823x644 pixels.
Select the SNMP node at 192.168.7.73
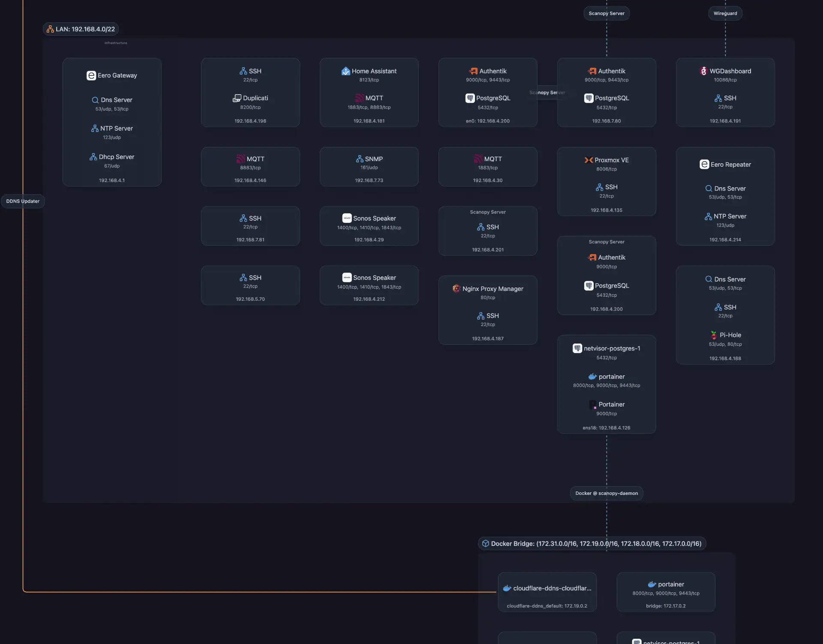point(369,167)
